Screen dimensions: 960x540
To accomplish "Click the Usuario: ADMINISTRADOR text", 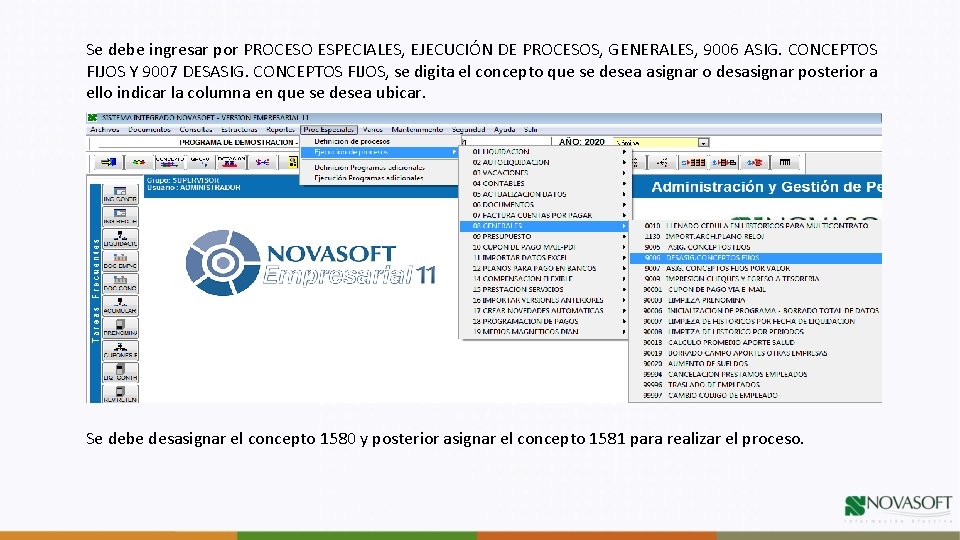I will click(x=193, y=188).
